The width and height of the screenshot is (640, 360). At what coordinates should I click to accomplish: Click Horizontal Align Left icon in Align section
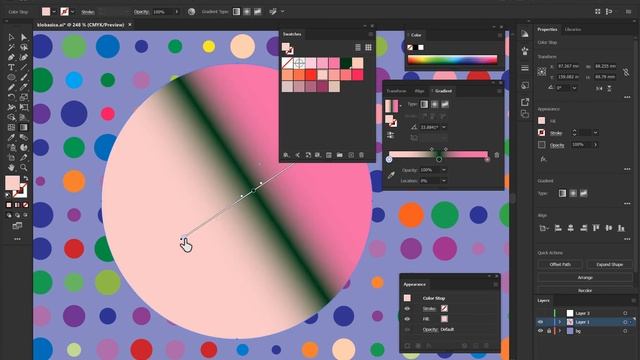pyautogui.click(x=558, y=228)
